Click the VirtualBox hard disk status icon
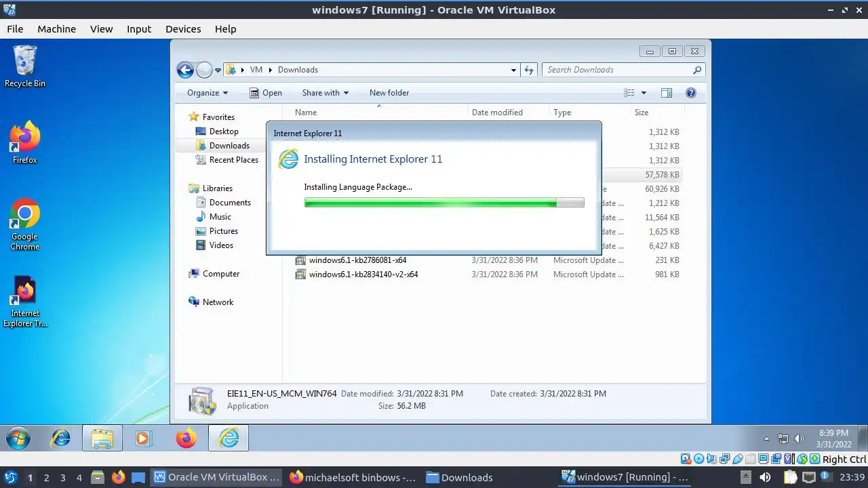Screen dimensions: 868x488 (686, 459)
